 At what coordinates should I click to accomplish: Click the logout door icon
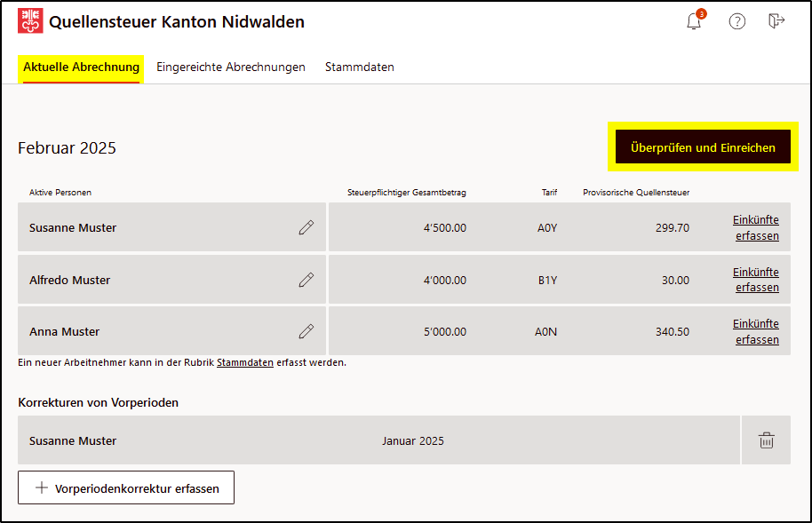pos(776,20)
